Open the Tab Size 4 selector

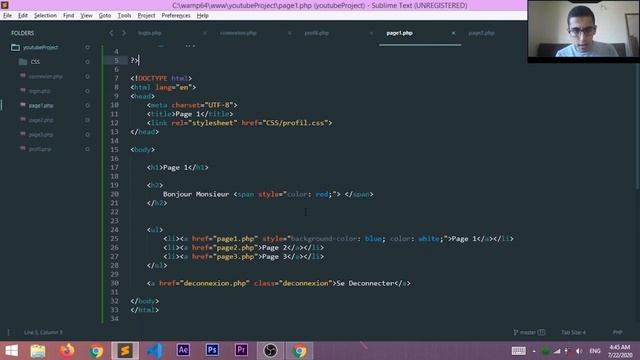(x=573, y=332)
